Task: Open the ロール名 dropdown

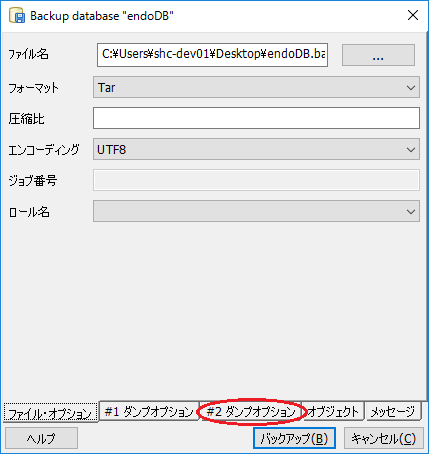Action: click(x=256, y=211)
